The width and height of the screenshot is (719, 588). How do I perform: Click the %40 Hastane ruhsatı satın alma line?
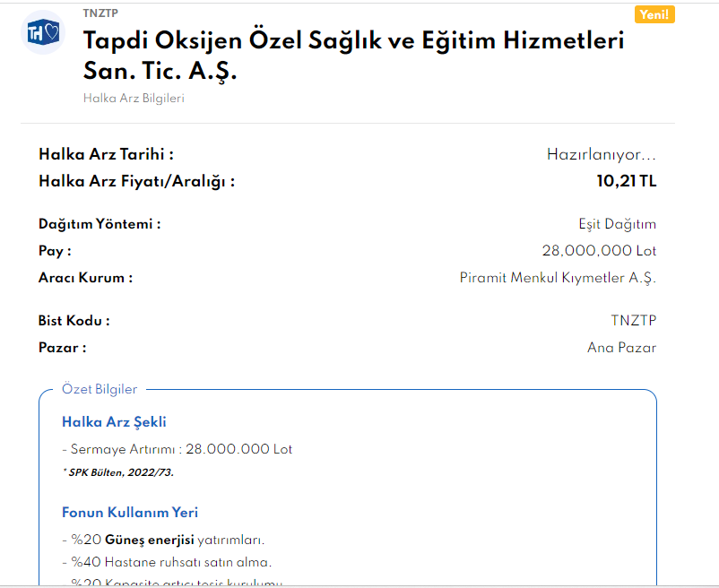[x=167, y=562]
